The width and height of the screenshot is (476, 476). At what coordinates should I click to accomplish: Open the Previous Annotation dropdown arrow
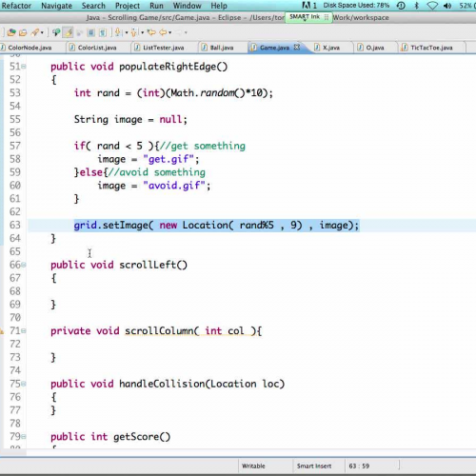point(142,32)
